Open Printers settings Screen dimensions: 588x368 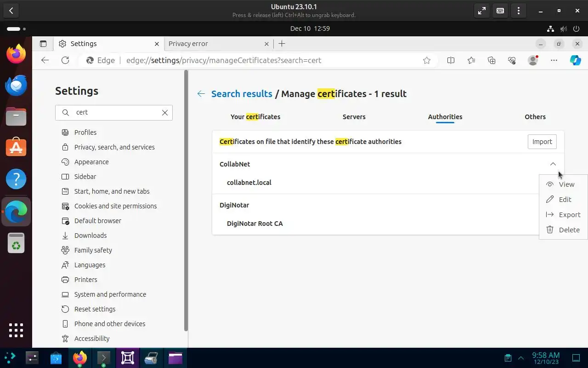coord(86,280)
